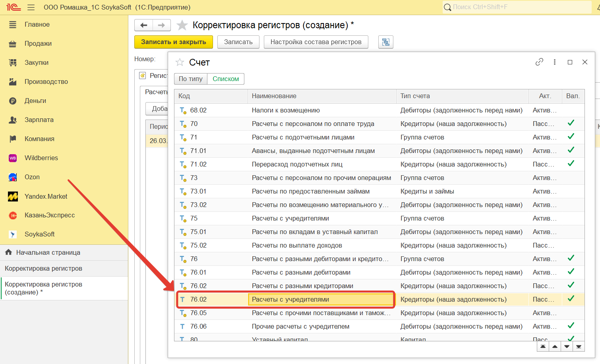The image size is (600, 364).
Task: Click the document structure icon next to Настройка состава регистров
Action: click(385, 42)
